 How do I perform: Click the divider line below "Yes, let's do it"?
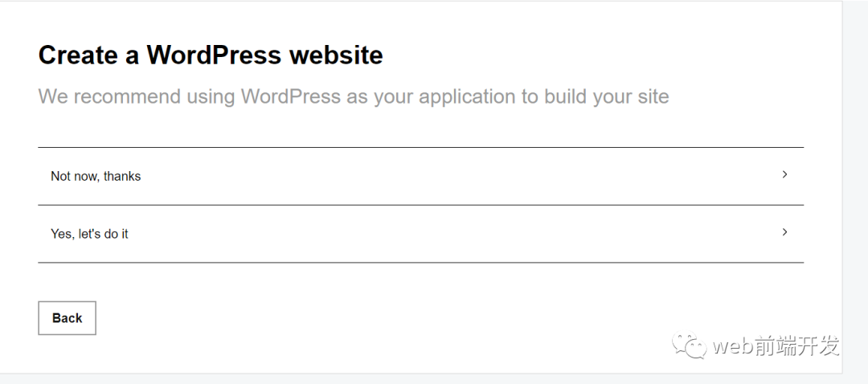tap(420, 263)
